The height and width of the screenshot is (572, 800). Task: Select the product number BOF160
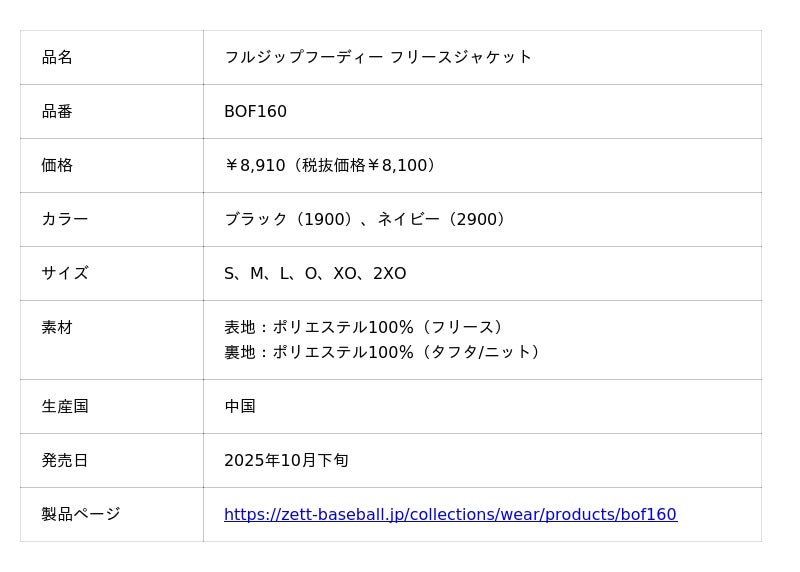(255, 111)
